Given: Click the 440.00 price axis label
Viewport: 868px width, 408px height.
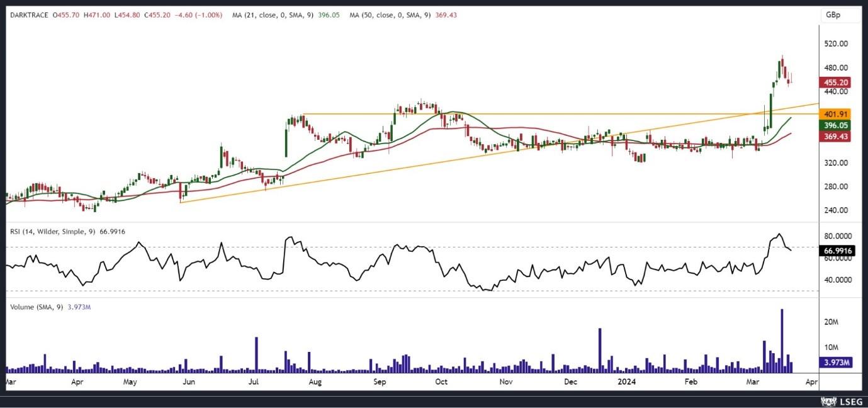Looking at the screenshot, I should pos(836,91).
